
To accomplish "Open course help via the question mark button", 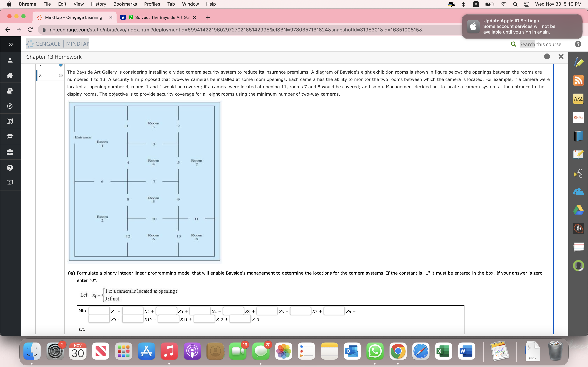I will pos(578,44).
